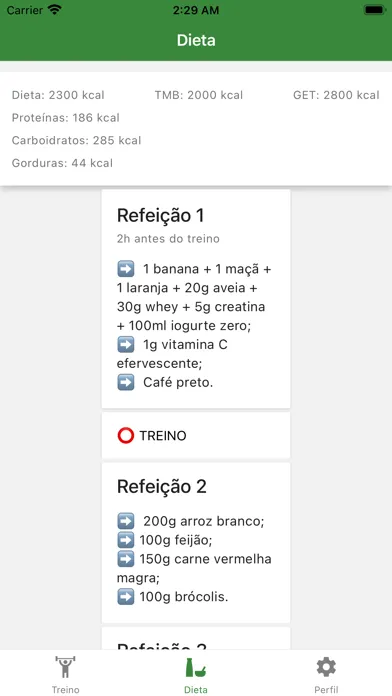Tap the Dieta header title
Viewport: 392px width, 696px height.
(x=196, y=40)
